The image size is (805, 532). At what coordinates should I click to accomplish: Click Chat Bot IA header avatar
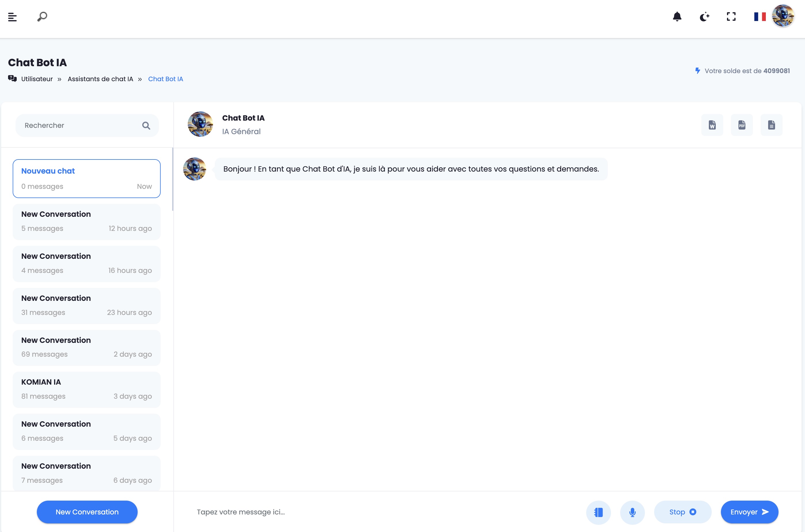click(x=200, y=124)
